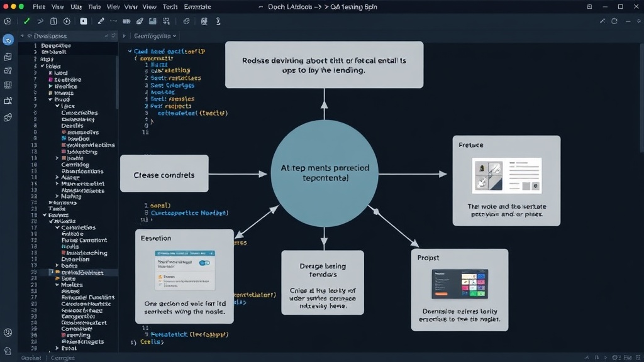The width and height of the screenshot is (644, 362).
Task: Click the blue circular icon atop left sidebar
Action: point(8,40)
